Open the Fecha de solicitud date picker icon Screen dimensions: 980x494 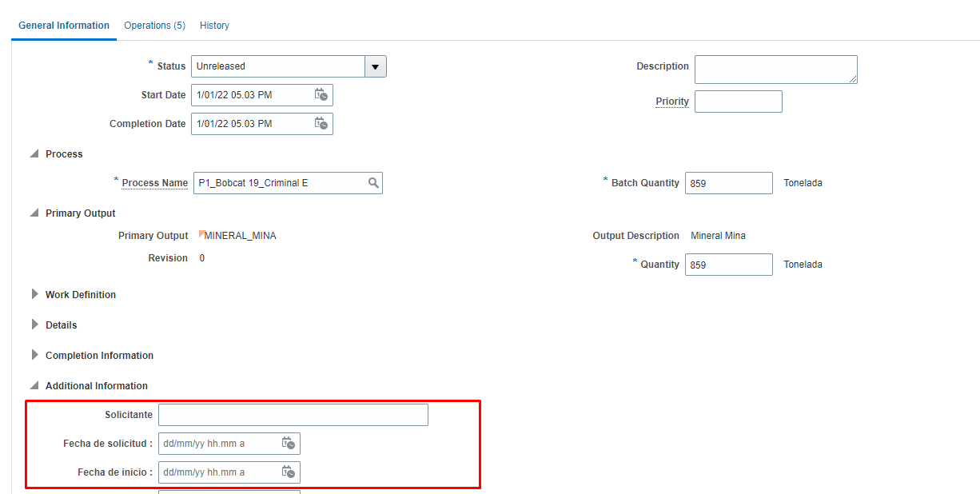289,443
